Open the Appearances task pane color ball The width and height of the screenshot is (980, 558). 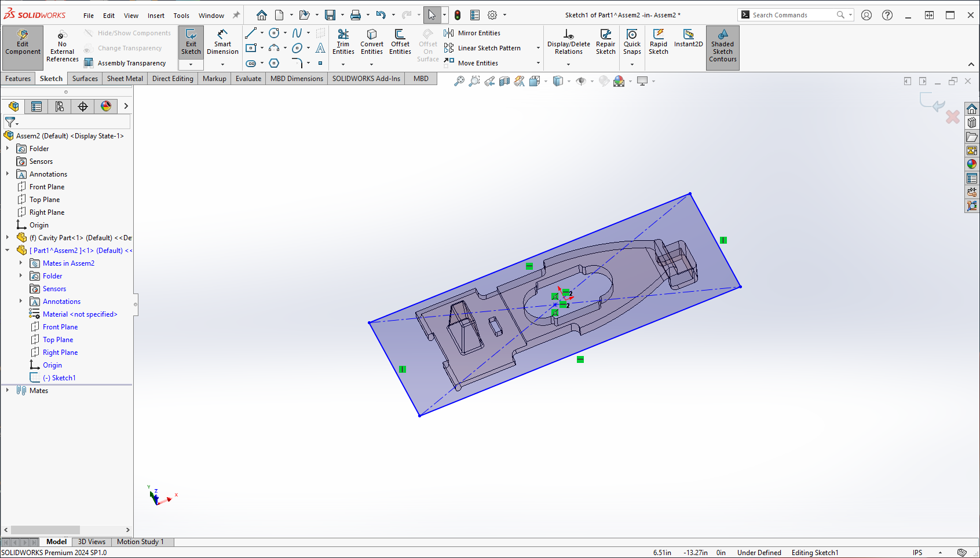click(x=972, y=164)
